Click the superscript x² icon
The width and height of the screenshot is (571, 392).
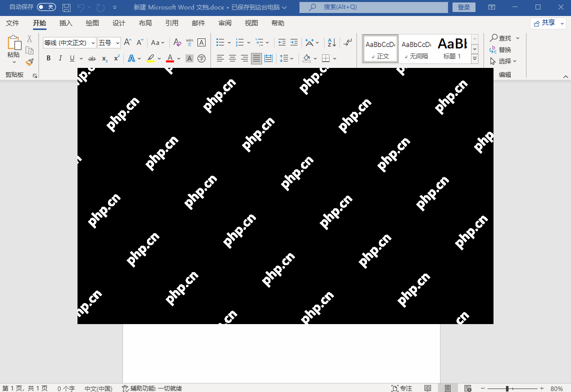116,58
